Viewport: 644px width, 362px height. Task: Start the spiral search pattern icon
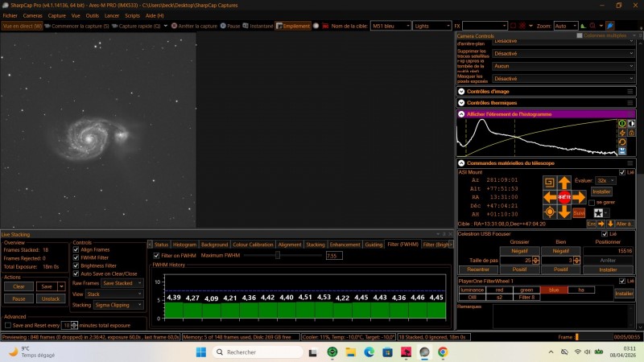tap(550, 183)
